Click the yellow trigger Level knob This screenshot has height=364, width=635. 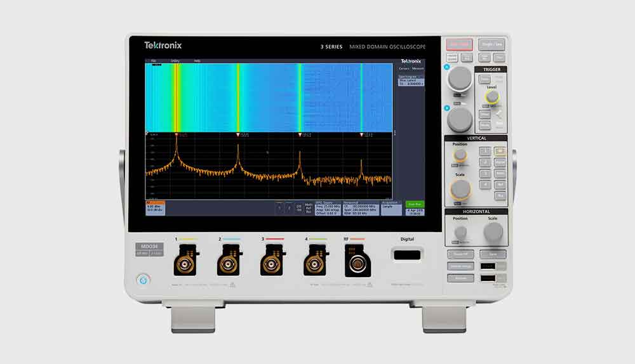[493, 97]
